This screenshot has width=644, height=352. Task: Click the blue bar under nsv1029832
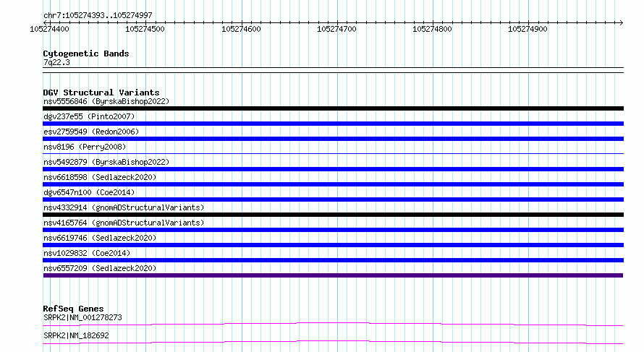(x=333, y=260)
